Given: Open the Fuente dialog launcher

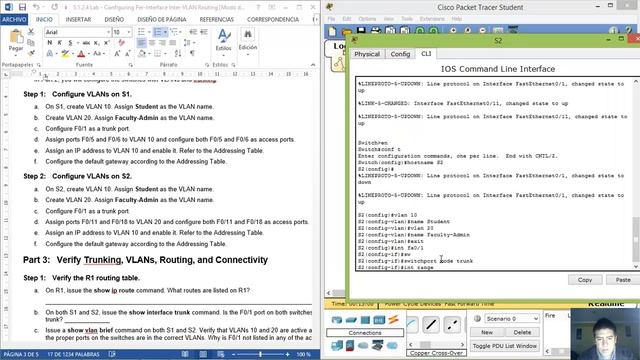Looking at the screenshot, I should coord(131,65).
